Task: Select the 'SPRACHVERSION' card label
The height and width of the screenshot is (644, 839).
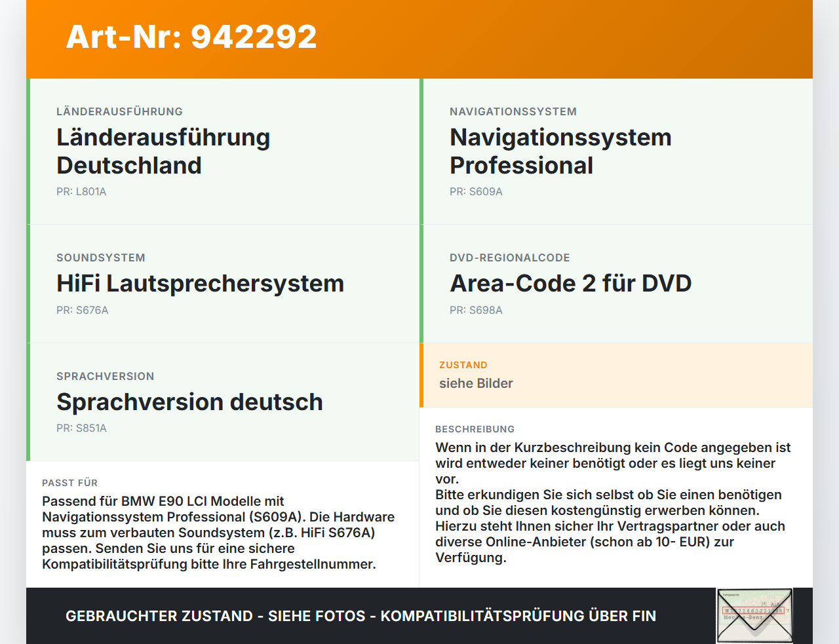Action: 106,376
